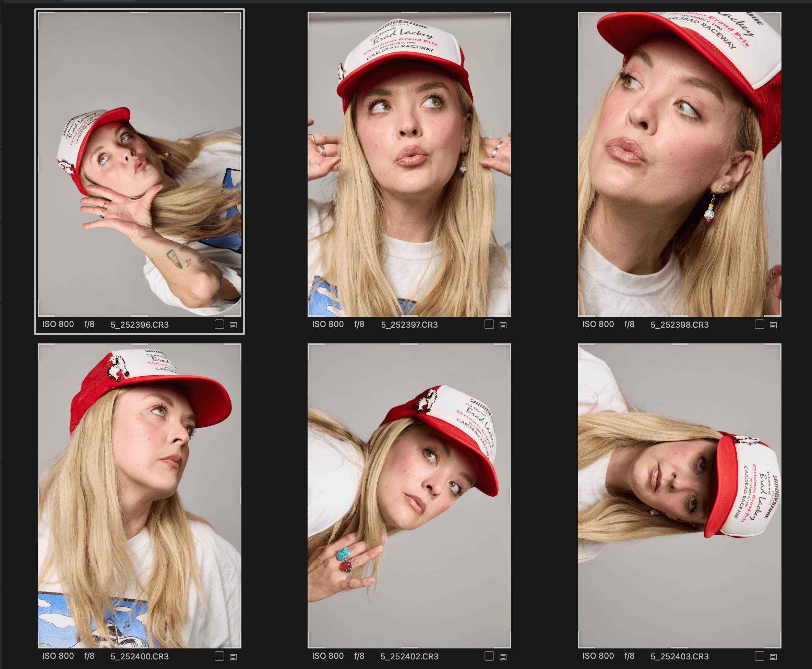Click adjustments icon on 5_252402.CR3
Viewport: 812px width, 669px height.
503,657
